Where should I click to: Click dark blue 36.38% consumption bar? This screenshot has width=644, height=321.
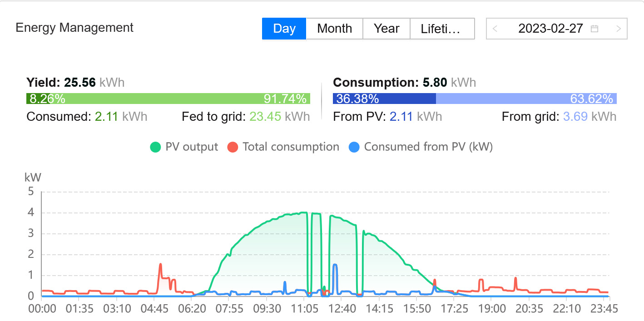pos(384,99)
